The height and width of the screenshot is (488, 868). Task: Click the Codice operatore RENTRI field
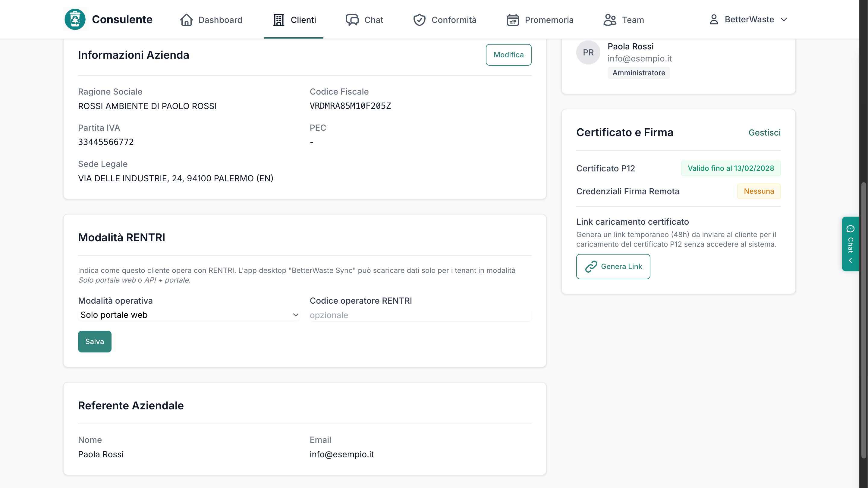click(x=420, y=315)
